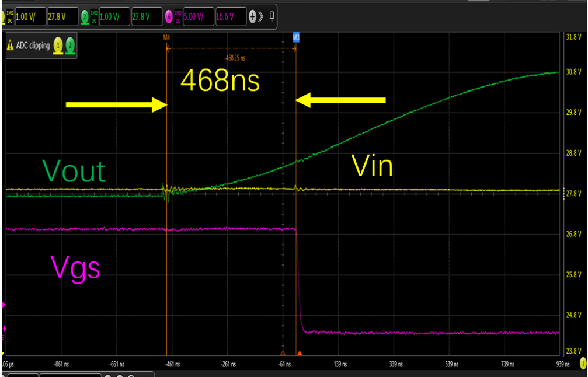Click the ADC clipping warning triangle
The width and height of the screenshot is (588, 377).
click(x=10, y=46)
